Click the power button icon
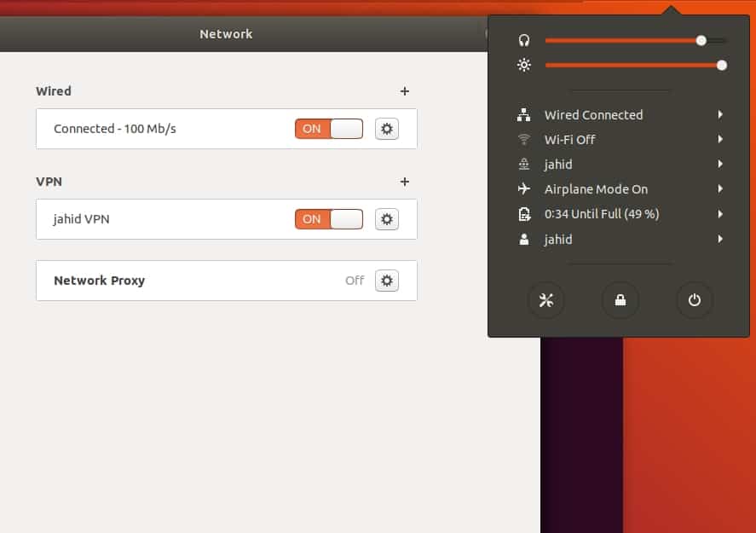This screenshot has width=756, height=533. point(694,300)
